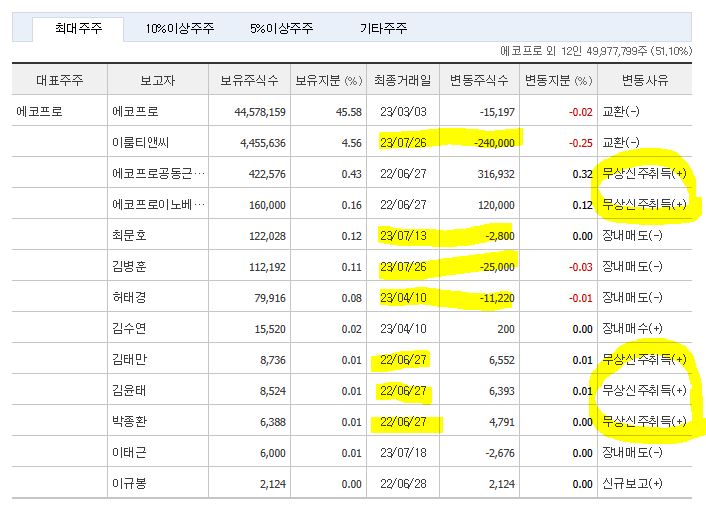Switch to the 최대주주 tab
Screen dimensions: 706x514
[78, 29]
